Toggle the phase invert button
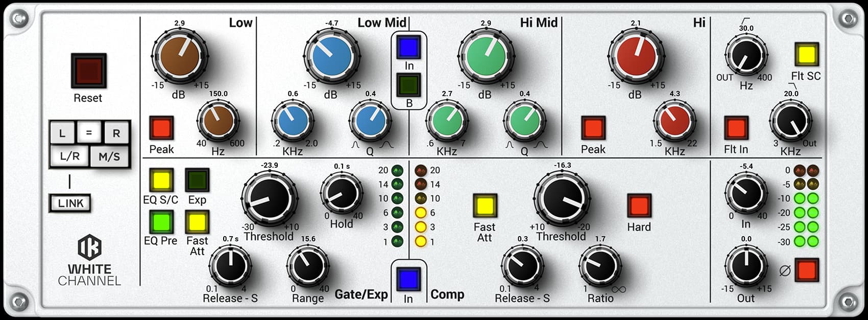Viewport: 868px width, 320px height. coord(806,270)
